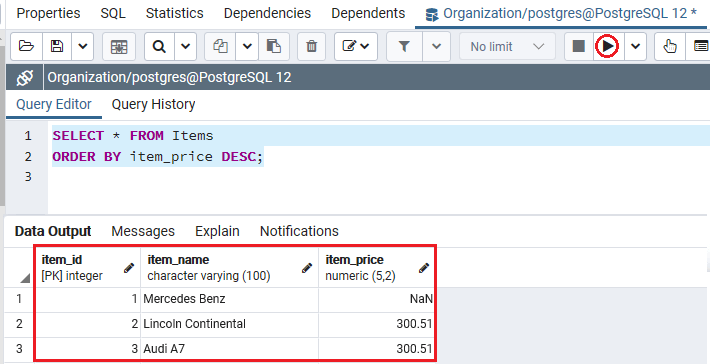This screenshot has width=710, height=364.
Task: Select the Organization/postgres@PostgreSQL 12 query tab
Action: (561, 14)
